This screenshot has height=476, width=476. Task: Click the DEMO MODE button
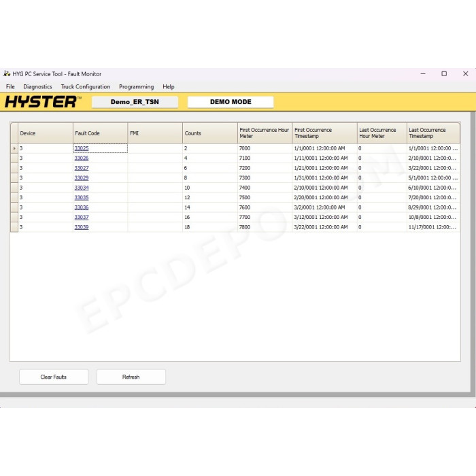coord(231,102)
